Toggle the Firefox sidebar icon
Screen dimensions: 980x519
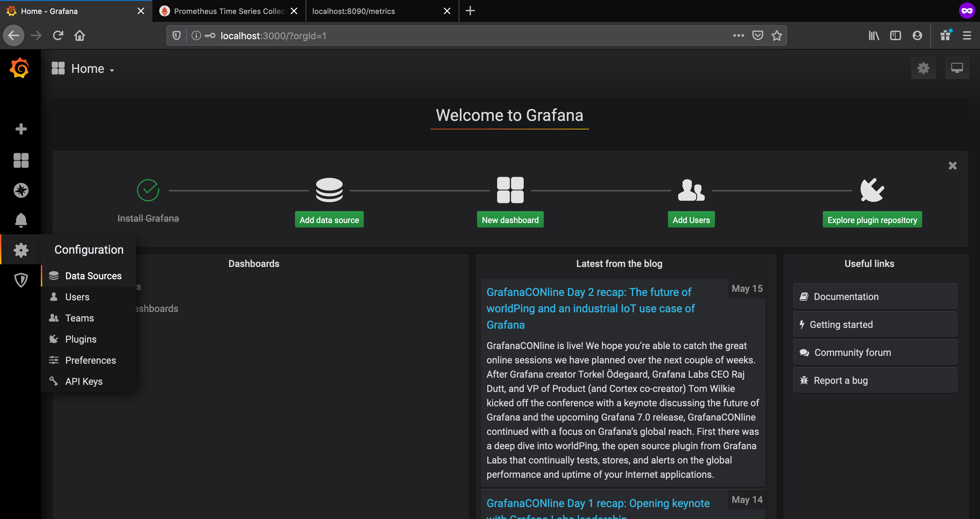(x=896, y=35)
